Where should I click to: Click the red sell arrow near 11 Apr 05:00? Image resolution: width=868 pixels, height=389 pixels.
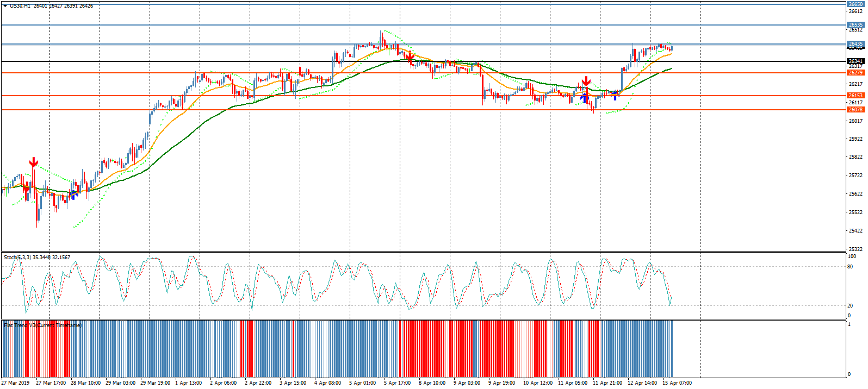pyautogui.click(x=586, y=81)
